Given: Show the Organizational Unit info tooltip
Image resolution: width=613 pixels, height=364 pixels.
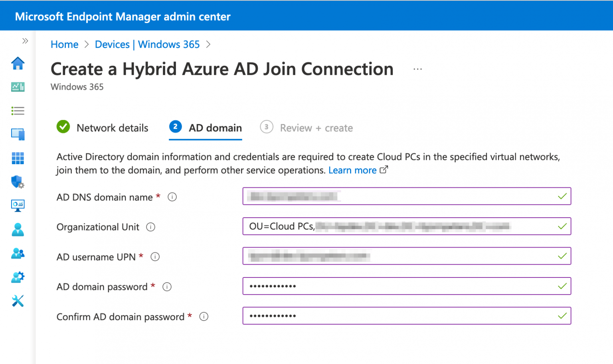Looking at the screenshot, I should [150, 227].
